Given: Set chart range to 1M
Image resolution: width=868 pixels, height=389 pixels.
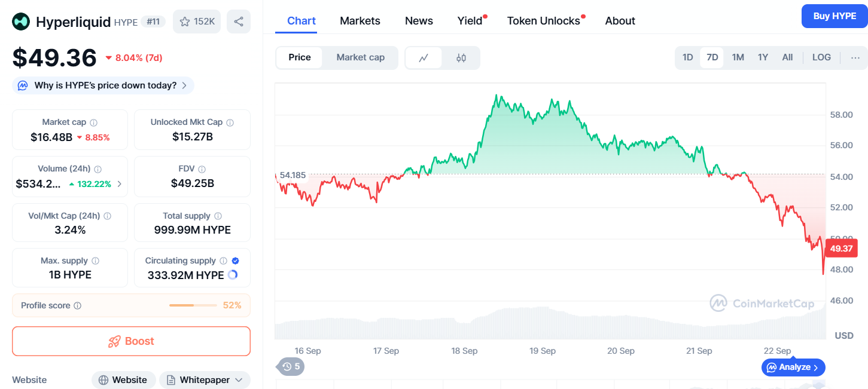Looking at the screenshot, I should tap(738, 57).
